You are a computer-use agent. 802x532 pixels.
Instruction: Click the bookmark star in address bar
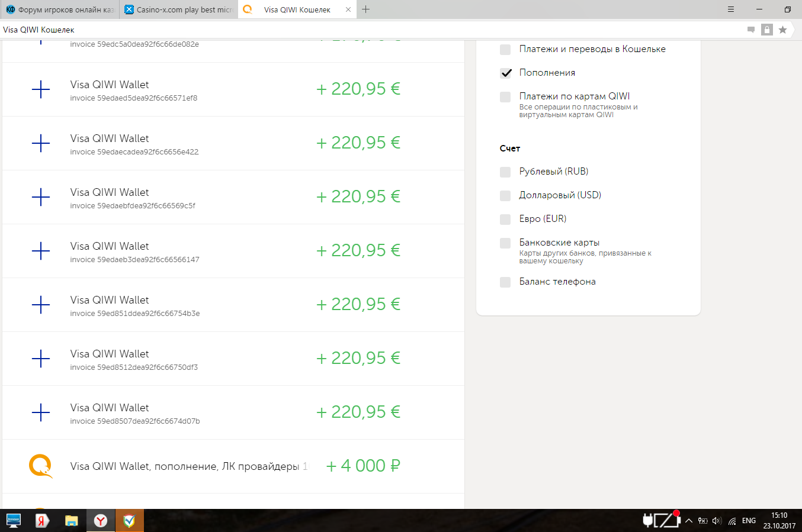click(782, 30)
